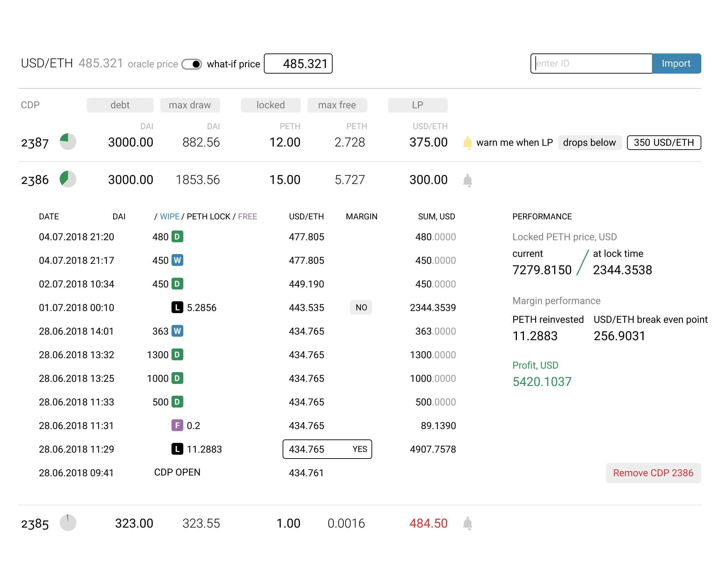The image size is (727, 588).
Task: Click the purple F free badge in 28.06.2018 11:31 row
Action: pyautogui.click(x=177, y=425)
